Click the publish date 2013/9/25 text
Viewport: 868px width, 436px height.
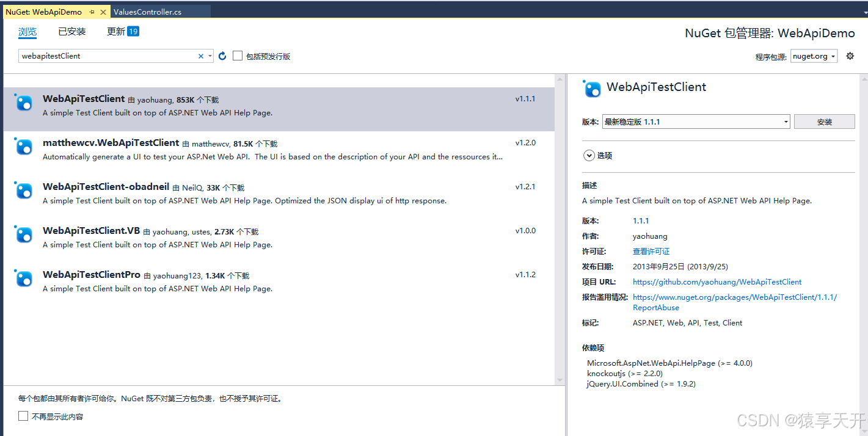pyautogui.click(x=680, y=267)
